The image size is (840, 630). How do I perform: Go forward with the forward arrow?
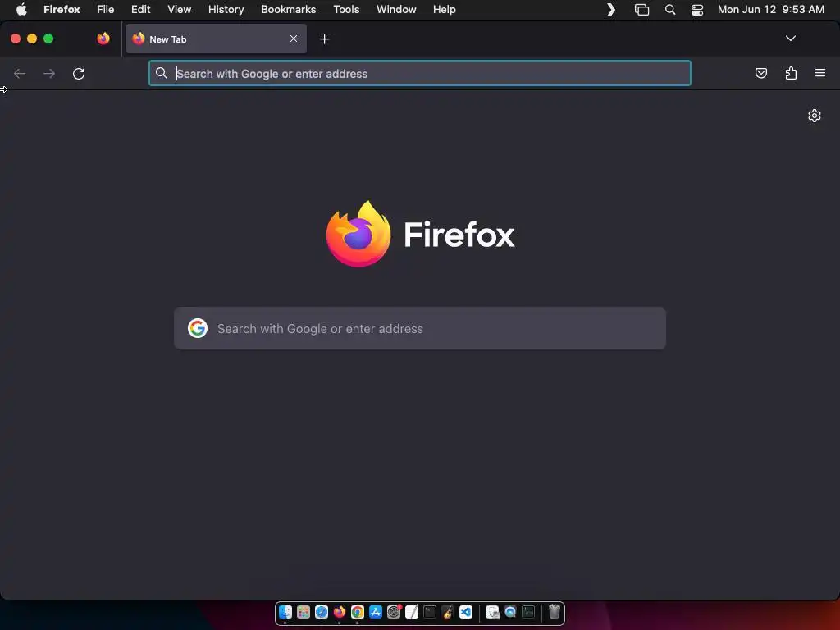[x=49, y=73]
